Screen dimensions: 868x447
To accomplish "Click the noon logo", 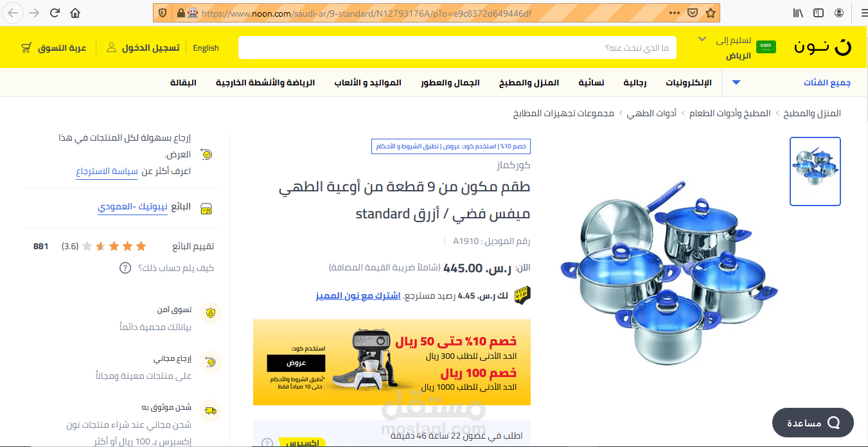I will point(822,46).
